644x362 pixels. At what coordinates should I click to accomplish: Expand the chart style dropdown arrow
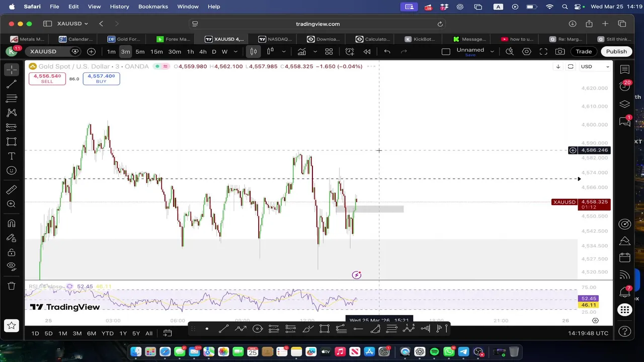pos(284,51)
